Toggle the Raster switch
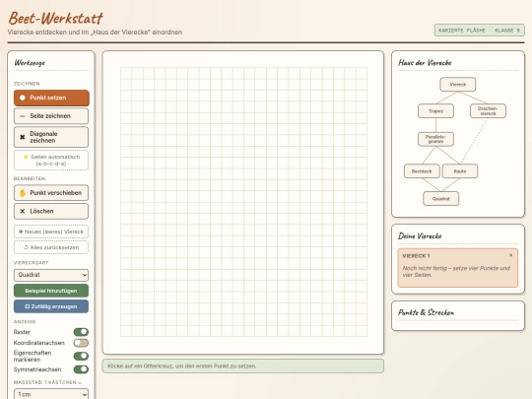 81,332
